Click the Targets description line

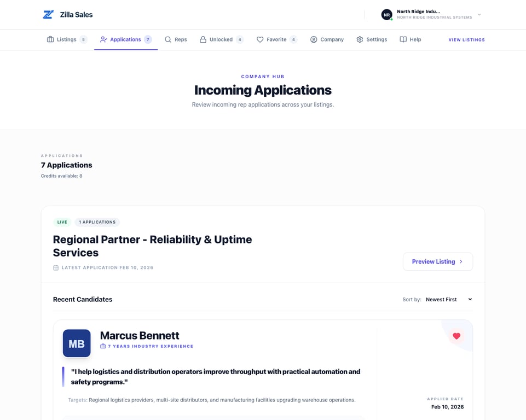pos(212,400)
